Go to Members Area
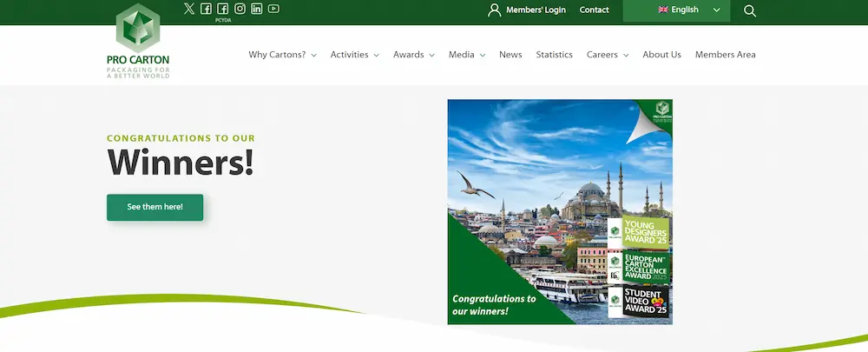 (x=725, y=55)
